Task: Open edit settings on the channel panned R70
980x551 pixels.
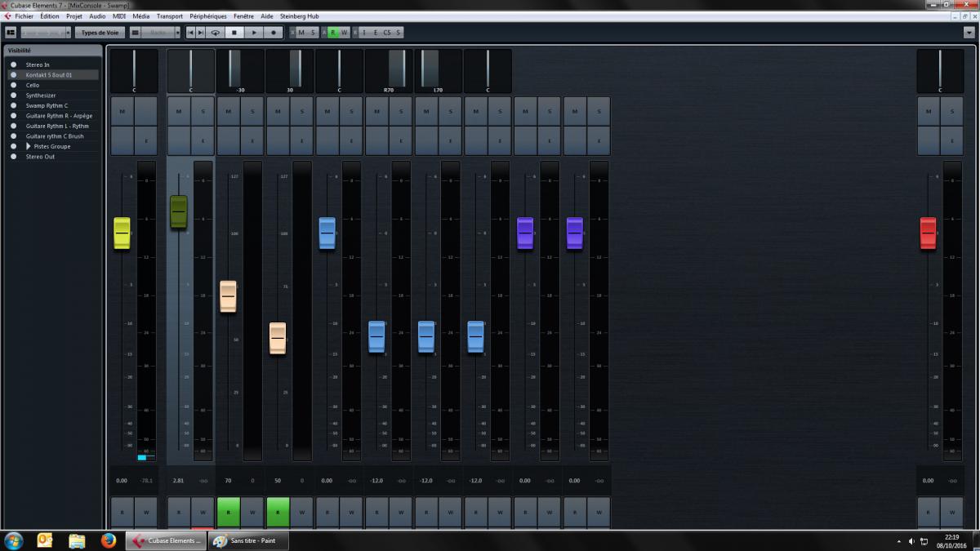Action: click(401, 140)
